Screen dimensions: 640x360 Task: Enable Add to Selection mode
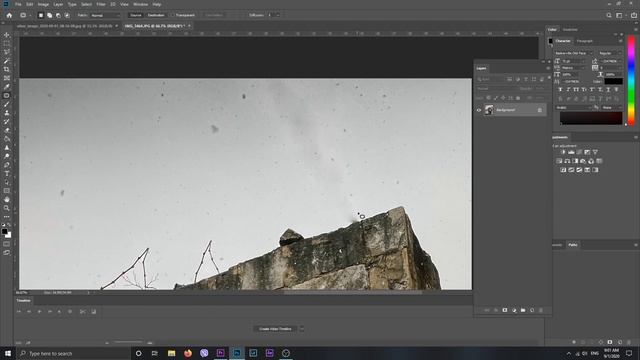tap(49, 15)
